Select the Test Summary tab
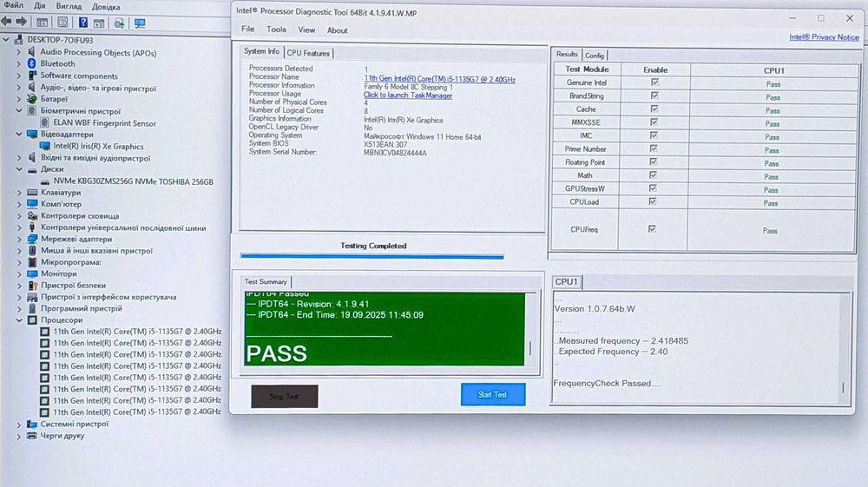Screen dimensions: 868x487 click(265, 281)
